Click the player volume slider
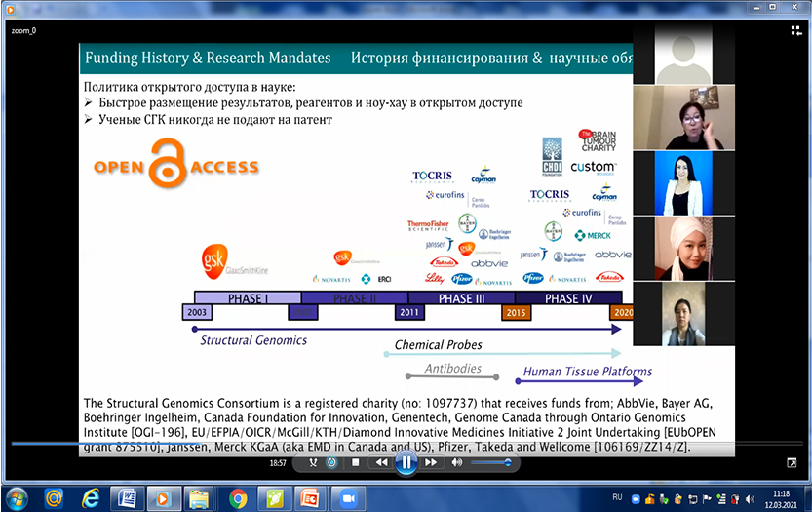This screenshot has width=812, height=512. point(490,462)
